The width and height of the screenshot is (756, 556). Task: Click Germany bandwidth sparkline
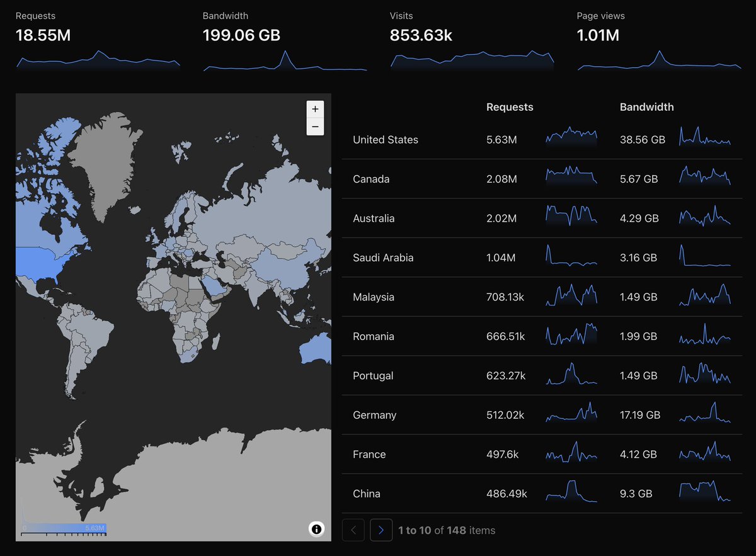(705, 412)
